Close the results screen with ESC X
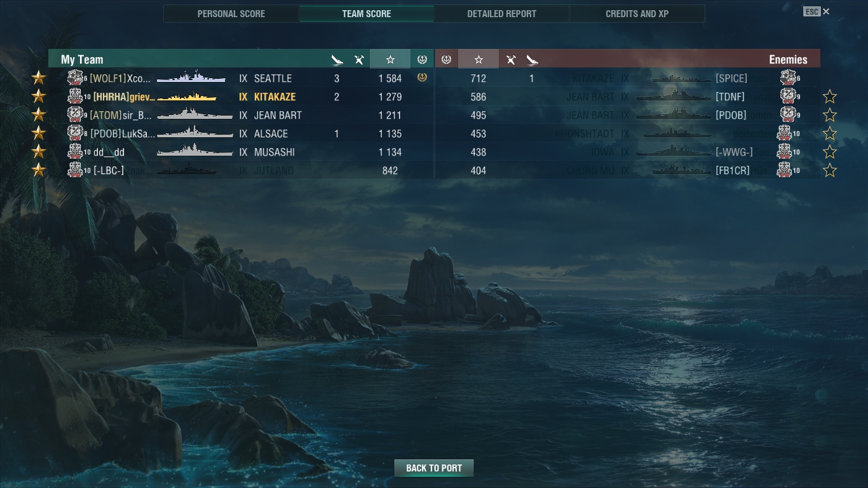 pos(817,11)
